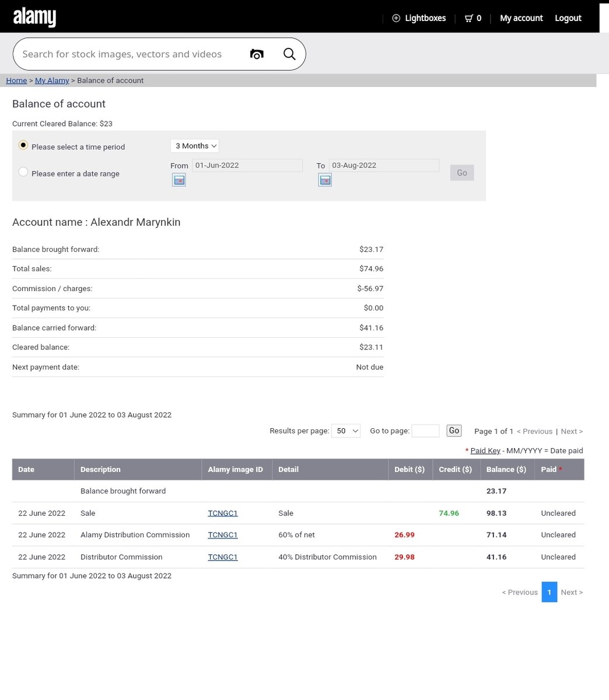Click the green credit value 74.96

point(449,513)
